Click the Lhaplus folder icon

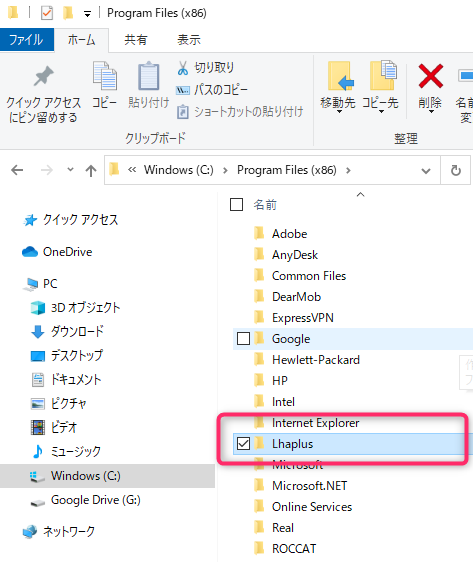[x=259, y=443]
